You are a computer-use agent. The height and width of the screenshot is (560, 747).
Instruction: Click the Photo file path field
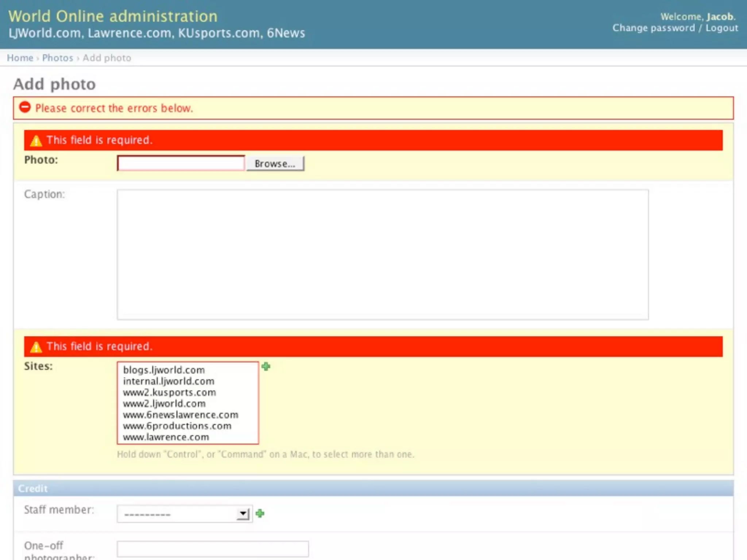click(x=181, y=163)
